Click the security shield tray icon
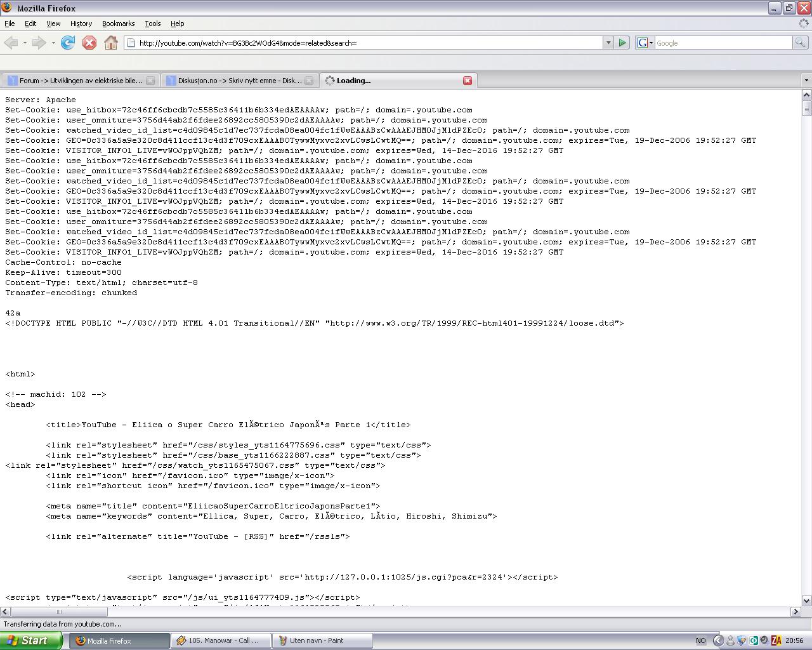 pyautogui.click(x=742, y=640)
